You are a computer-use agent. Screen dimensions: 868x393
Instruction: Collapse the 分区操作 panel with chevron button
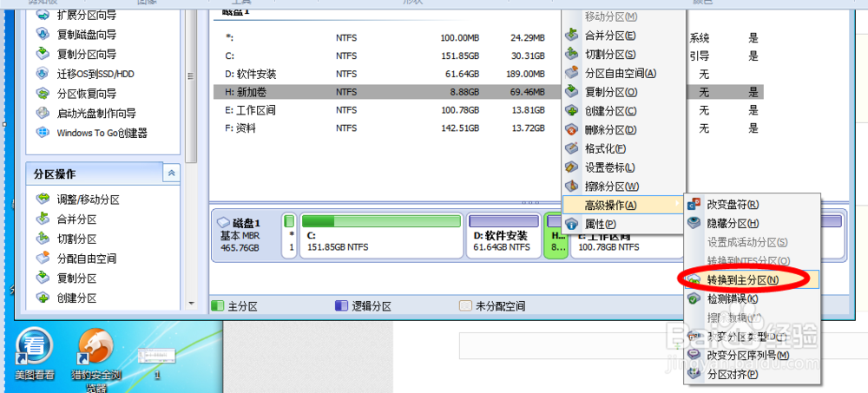tap(171, 174)
